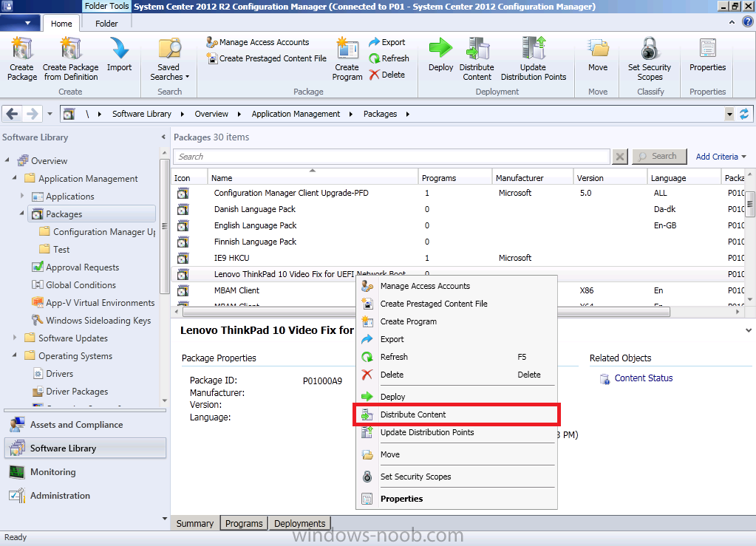Click the Move ribbon icon
Screen dimensions: 756x546
pos(598,55)
